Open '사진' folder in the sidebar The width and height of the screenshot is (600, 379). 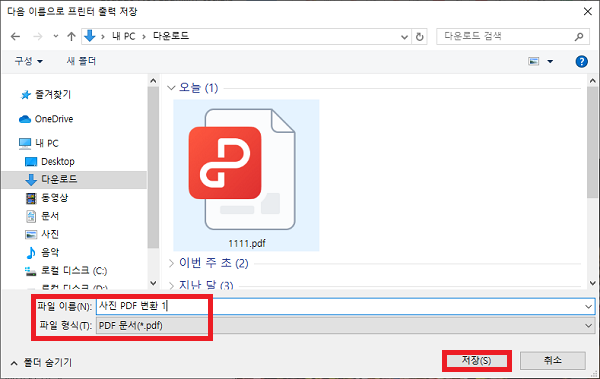(50, 234)
